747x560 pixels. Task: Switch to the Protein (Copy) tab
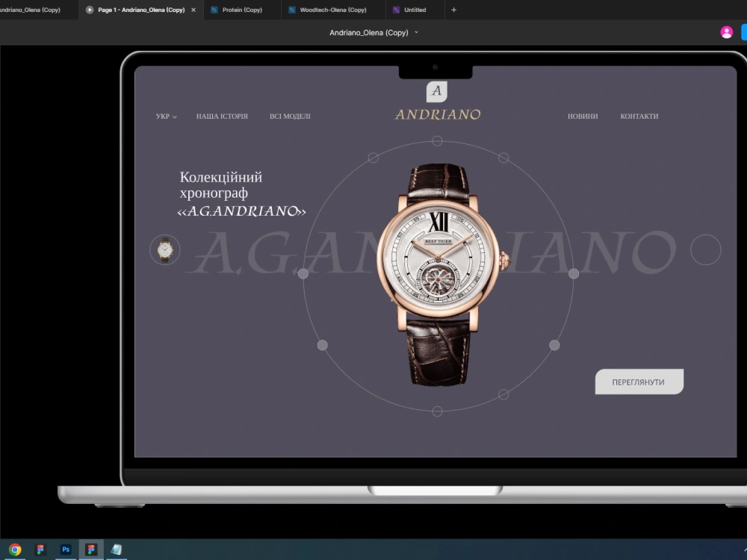[x=242, y=10]
